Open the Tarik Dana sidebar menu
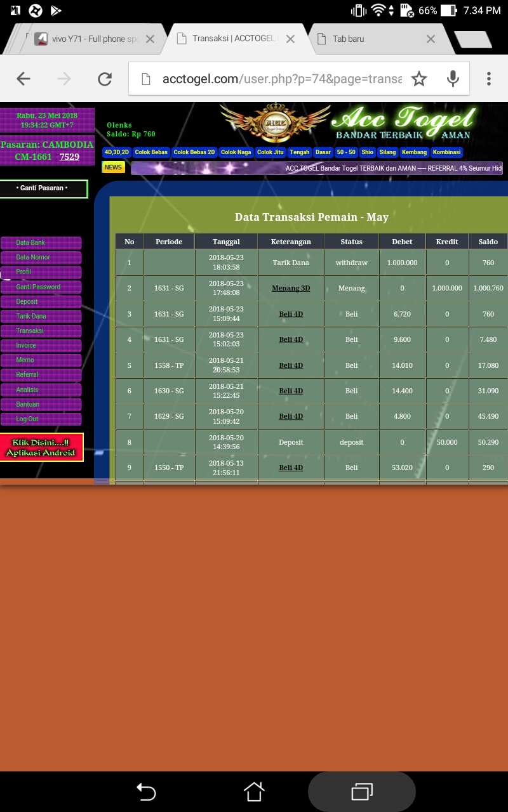Image resolution: width=508 pixels, height=812 pixels. click(41, 316)
